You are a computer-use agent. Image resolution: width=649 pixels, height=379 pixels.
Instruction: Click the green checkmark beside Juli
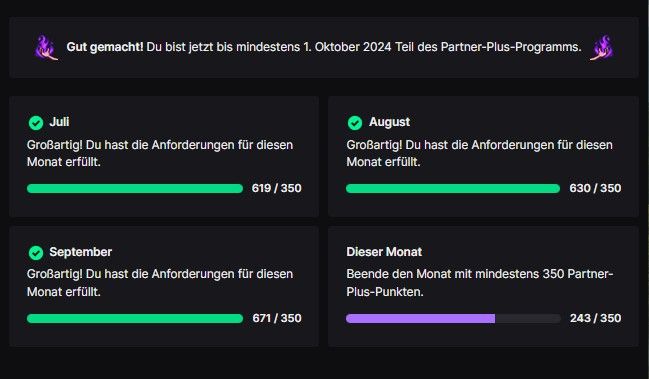pos(36,122)
